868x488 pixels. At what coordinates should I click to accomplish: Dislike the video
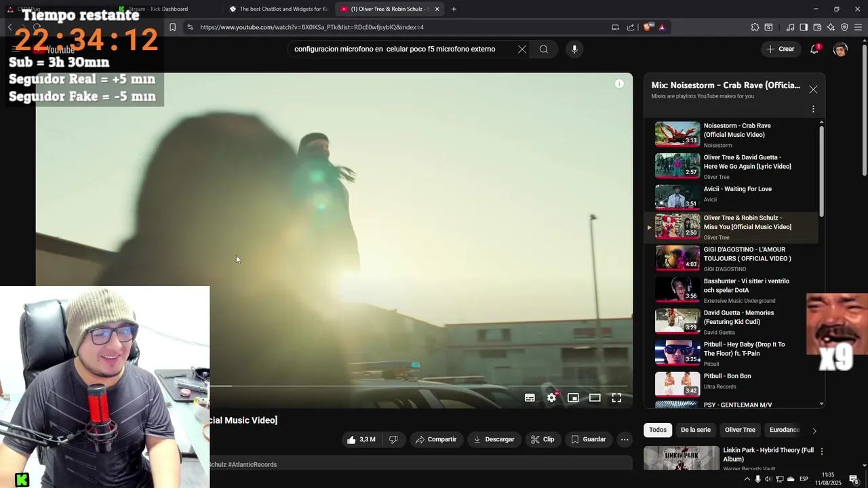[x=393, y=439]
